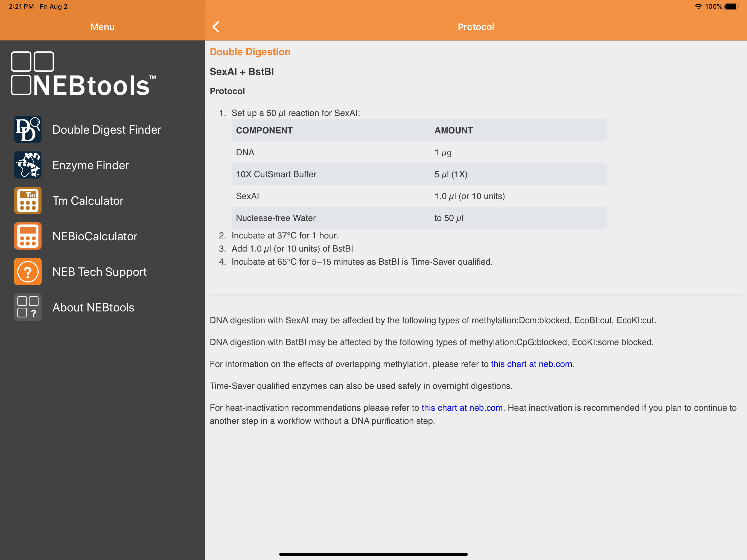Open the NEB Tech Support question icon
747x560 pixels.
click(28, 272)
